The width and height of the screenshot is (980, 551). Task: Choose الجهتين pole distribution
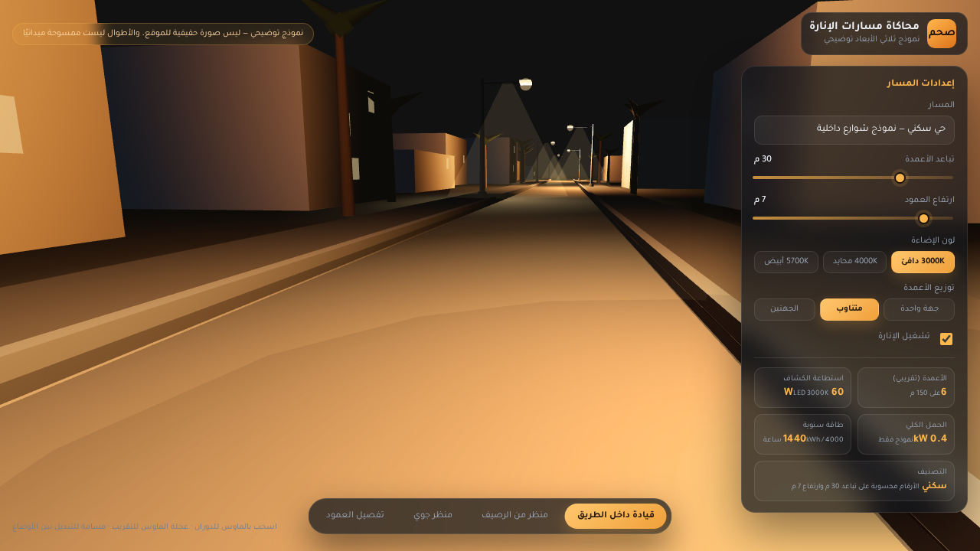pyautogui.click(x=785, y=309)
